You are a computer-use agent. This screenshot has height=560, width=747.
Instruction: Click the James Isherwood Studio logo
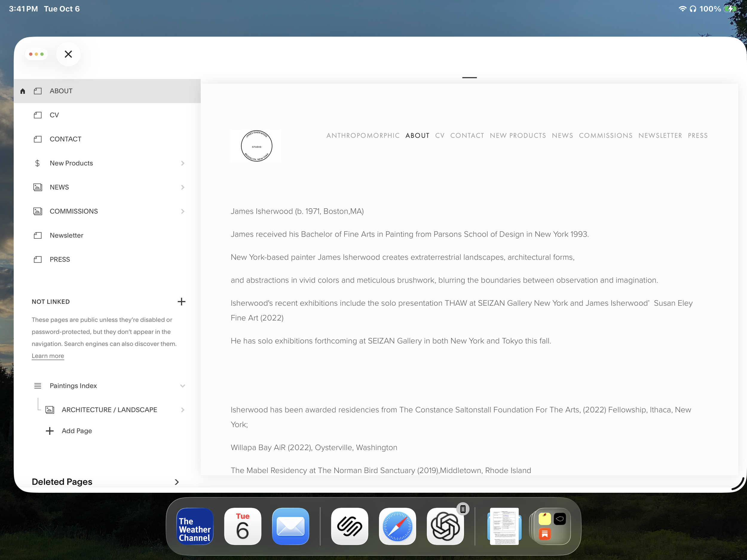[x=256, y=146]
